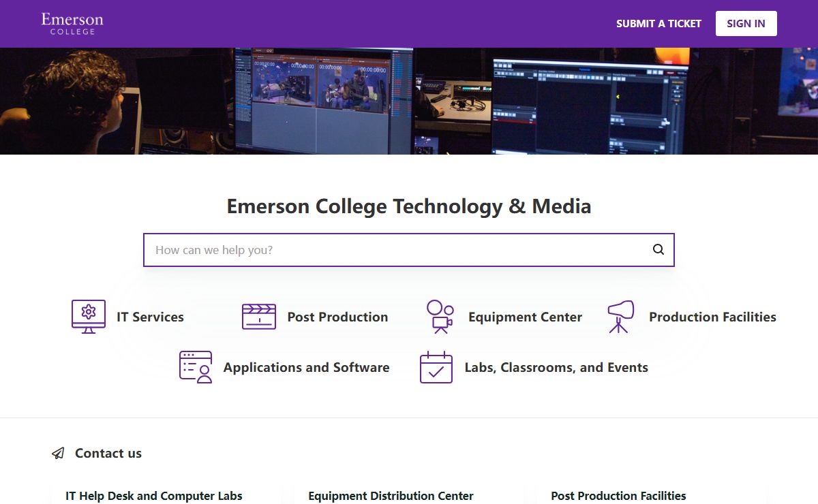Select the Equipment Distribution Center card
The width and height of the screenshot is (818, 504).
[x=409, y=495]
